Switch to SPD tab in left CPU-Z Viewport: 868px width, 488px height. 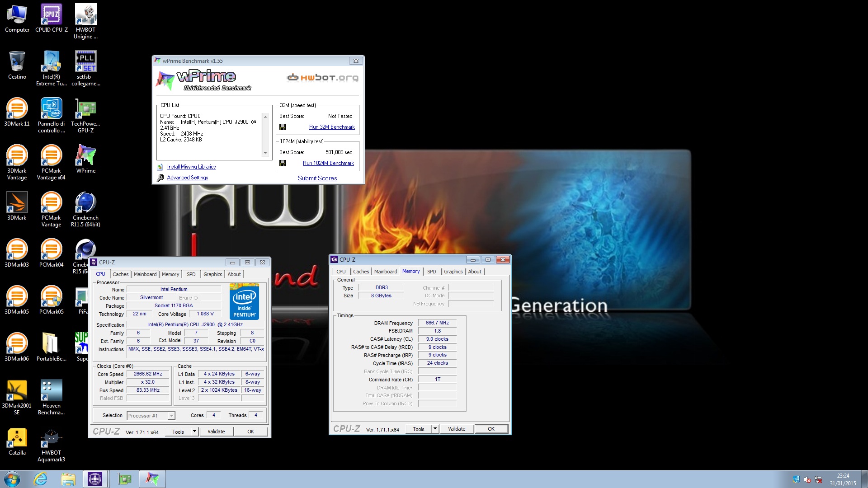click(191, 274)
